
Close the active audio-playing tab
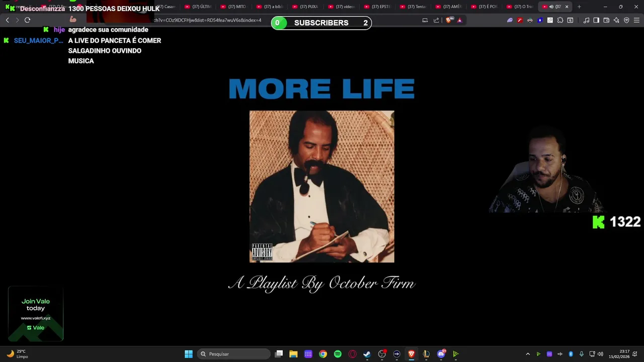tap(567, 7)
